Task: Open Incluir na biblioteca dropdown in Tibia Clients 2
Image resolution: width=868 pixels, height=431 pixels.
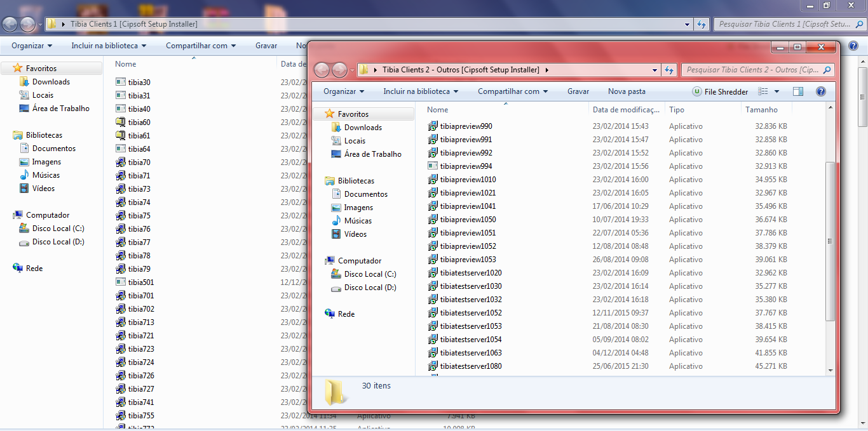Action: 421,91
